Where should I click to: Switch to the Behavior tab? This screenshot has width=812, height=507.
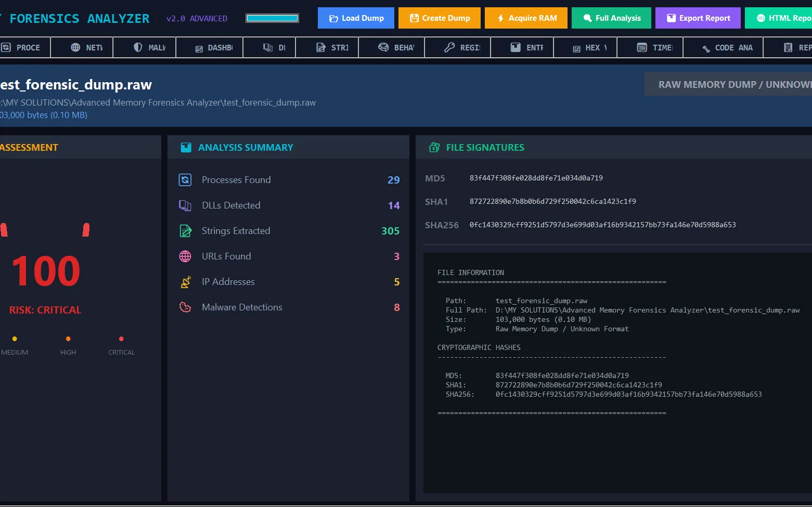click(392, 47)
